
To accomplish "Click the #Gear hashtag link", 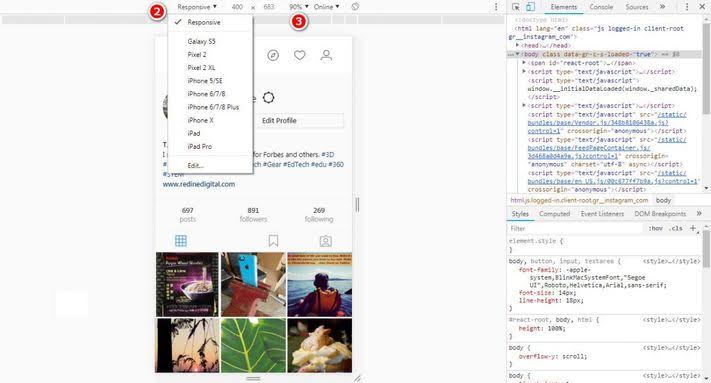I will pos(272,165).
